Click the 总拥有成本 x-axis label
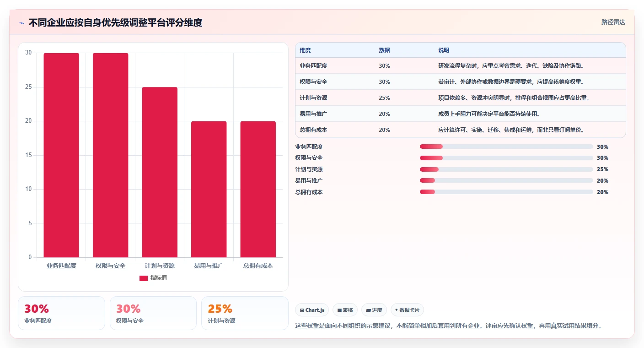Screen dimensions: 644x348 tap(258, 266)
